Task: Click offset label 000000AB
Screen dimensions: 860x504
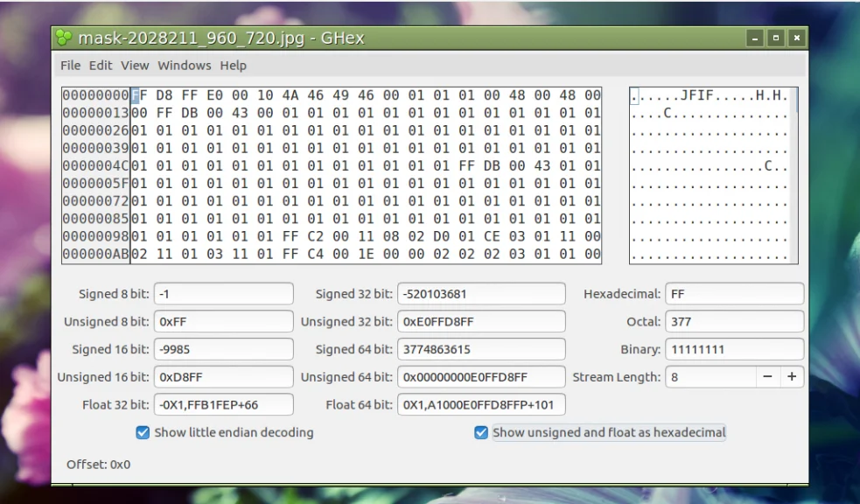Action: coord(95,254)
